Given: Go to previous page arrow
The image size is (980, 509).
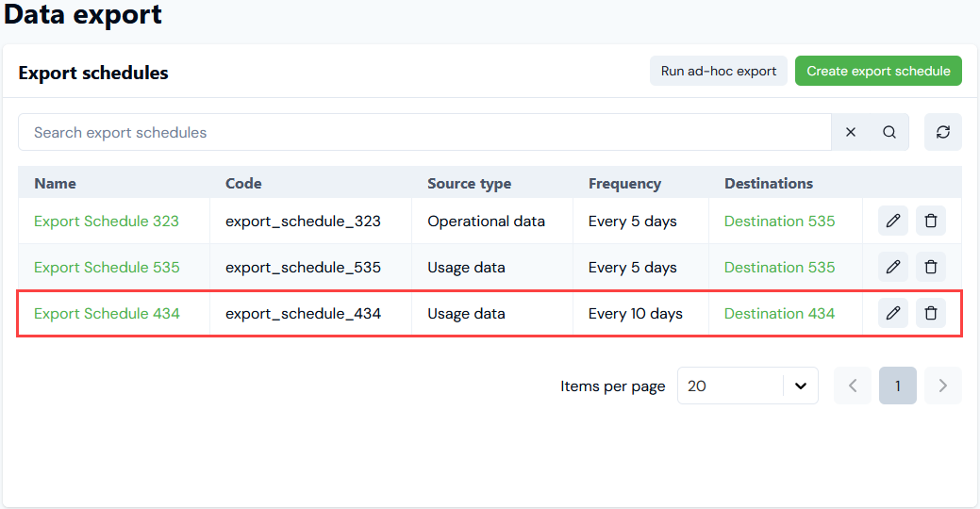Looking at the screenshot, I should pos(853,386).
